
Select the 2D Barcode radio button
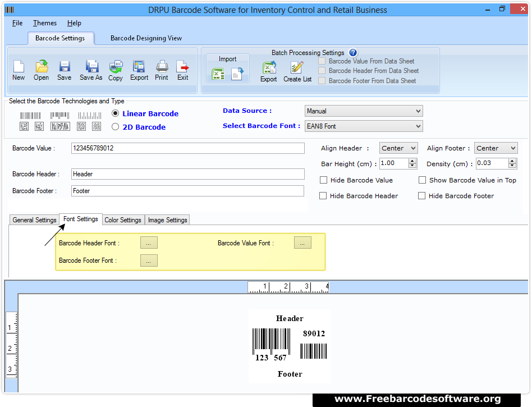tap(116, 127)
